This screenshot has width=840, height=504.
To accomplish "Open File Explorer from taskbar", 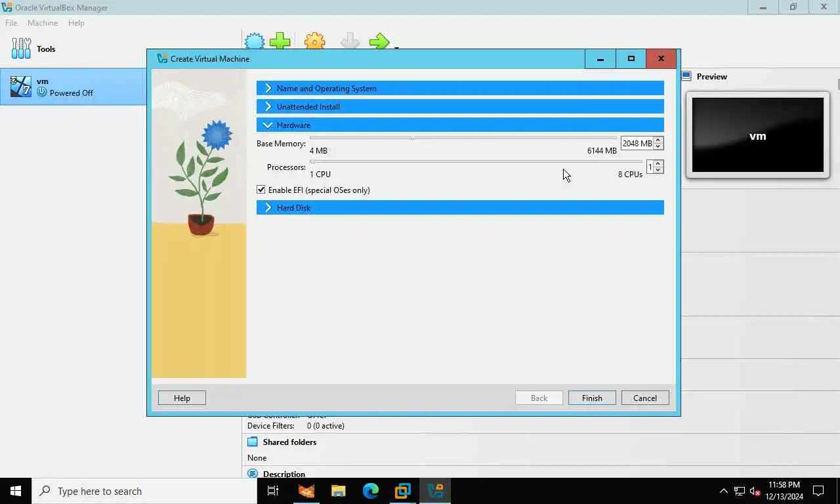I will click(x=338, y=491).
